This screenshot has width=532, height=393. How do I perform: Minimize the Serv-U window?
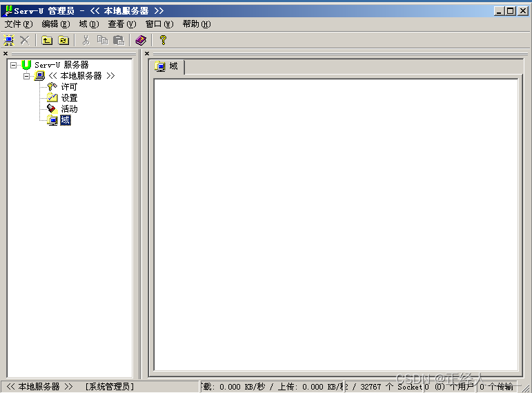500,11
